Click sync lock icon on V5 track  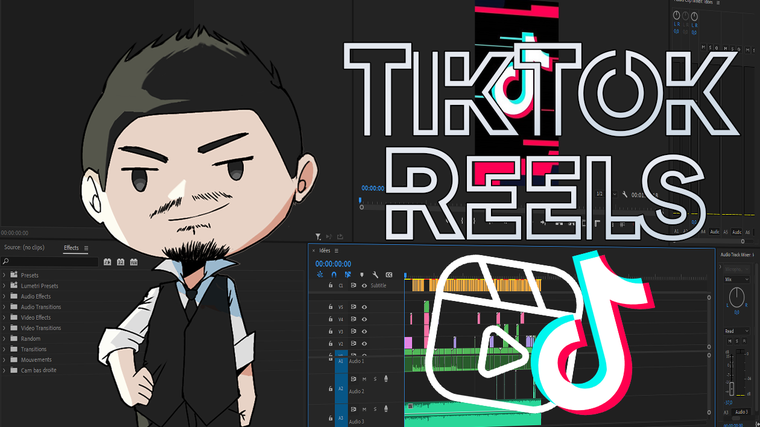tap(353, 307)
